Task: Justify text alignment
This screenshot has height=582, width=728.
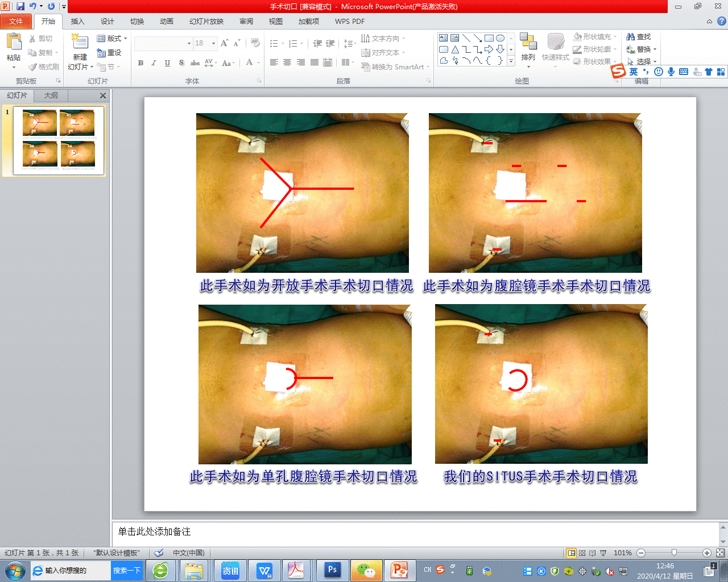Action: pyautogui.click(x=314, y=63)
